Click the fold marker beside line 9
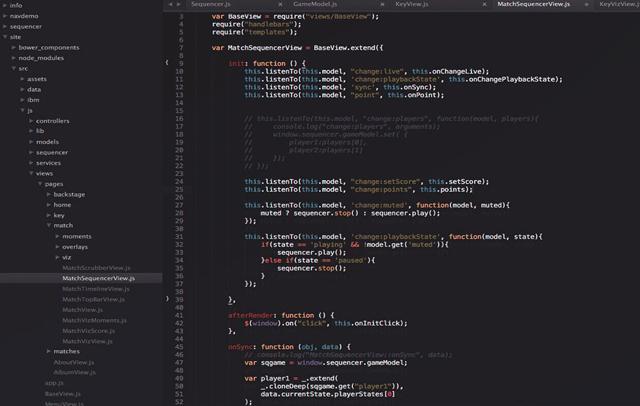The height and width of the screenshot is (406, 640). coord(166,62)
